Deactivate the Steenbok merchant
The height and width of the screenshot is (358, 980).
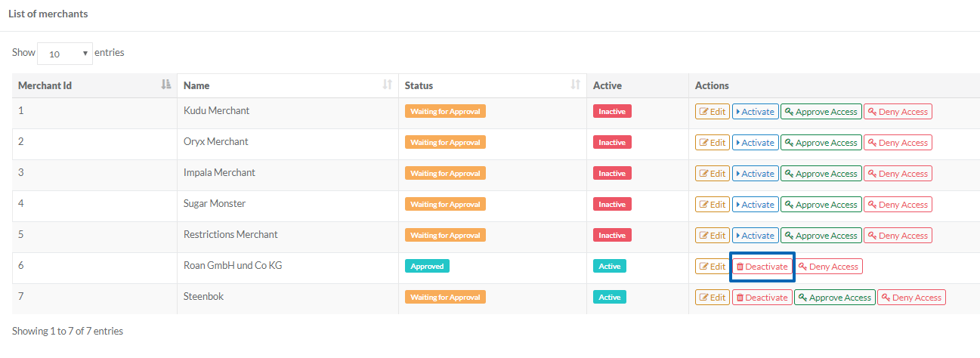[x=762, y=298]
